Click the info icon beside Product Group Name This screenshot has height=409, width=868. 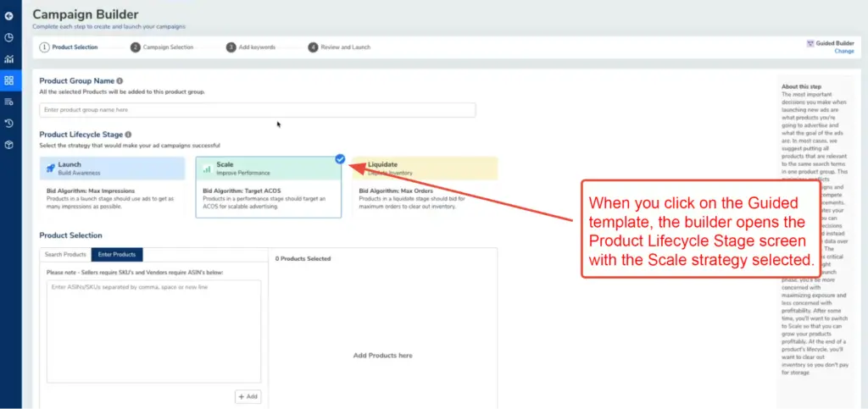tap(120, 81)
